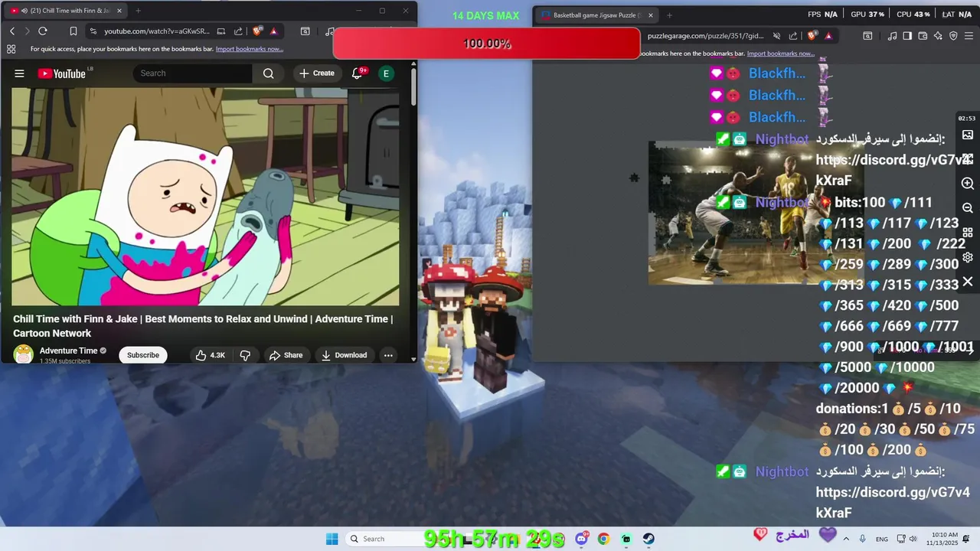Dislike the Adventure Time video
Viewport: 980px width, 551px height.
(245, 355)
